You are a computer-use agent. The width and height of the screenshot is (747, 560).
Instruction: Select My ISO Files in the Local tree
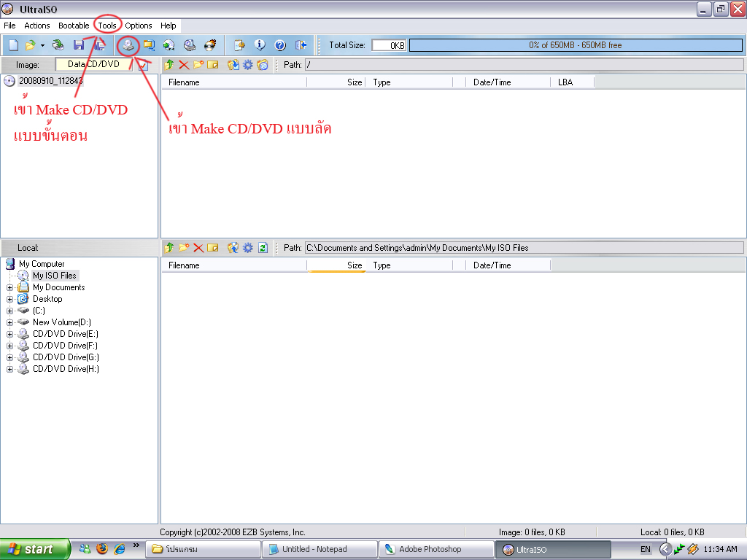[x=54, y=276]
